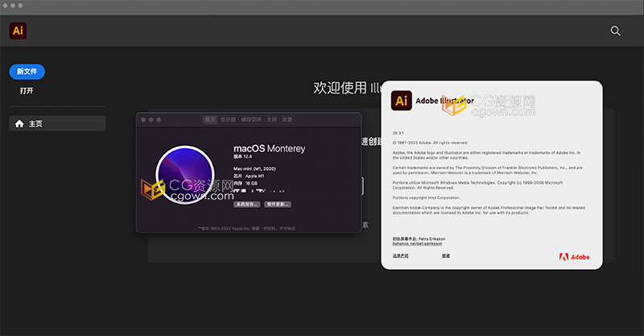Viewport: 644px width, 336px height.
Task: Click 系统报告 button in About This Mac
Action: click(247, 205)
